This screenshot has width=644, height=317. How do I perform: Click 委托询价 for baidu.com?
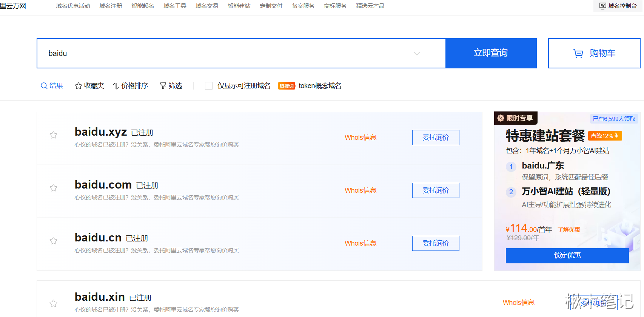click(436, 190)
